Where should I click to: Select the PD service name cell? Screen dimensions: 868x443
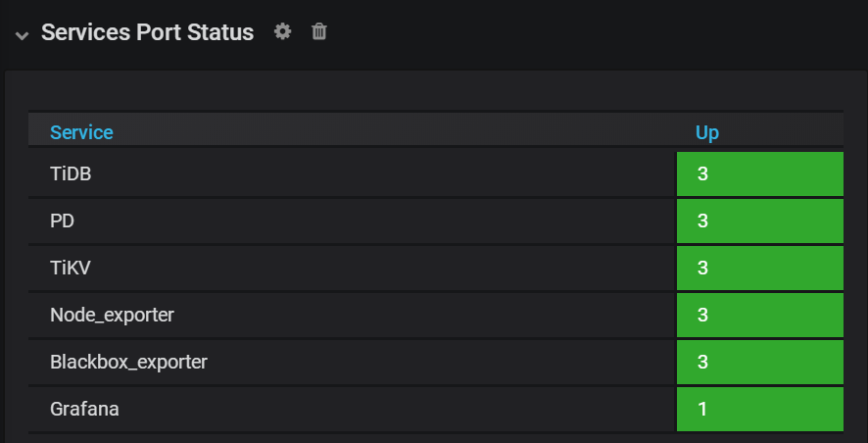(x=62, y=221)
